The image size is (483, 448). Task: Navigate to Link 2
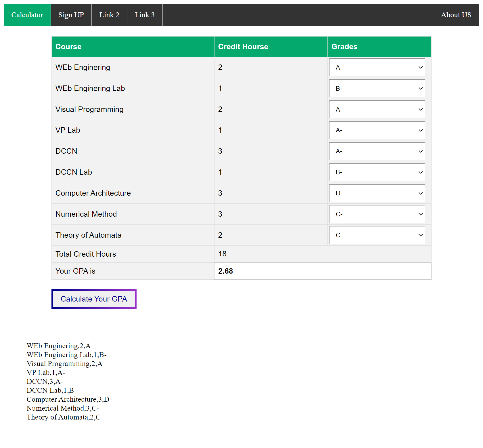click(109, 15)
